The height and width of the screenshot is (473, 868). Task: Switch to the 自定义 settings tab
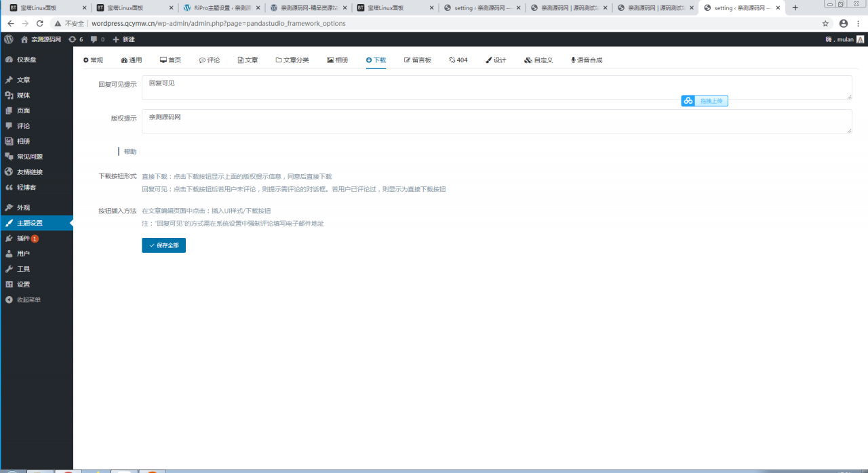538,60
